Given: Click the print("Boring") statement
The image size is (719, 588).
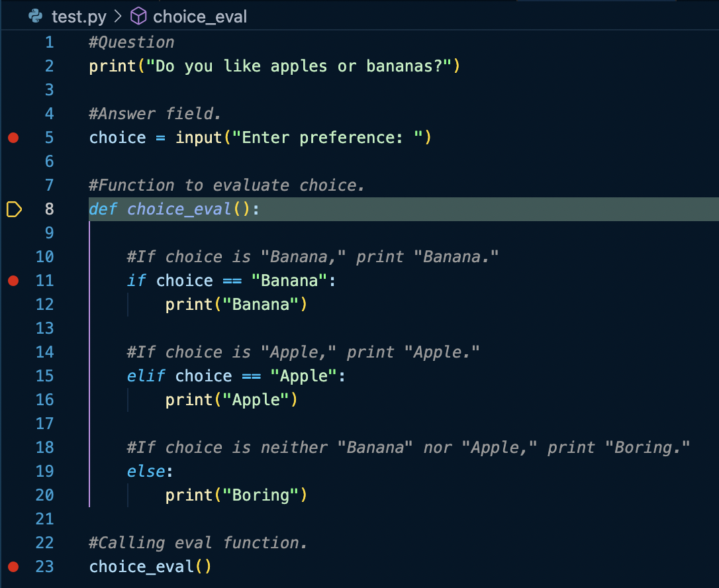Looking at the screenshot, I should tap(236, 495).
